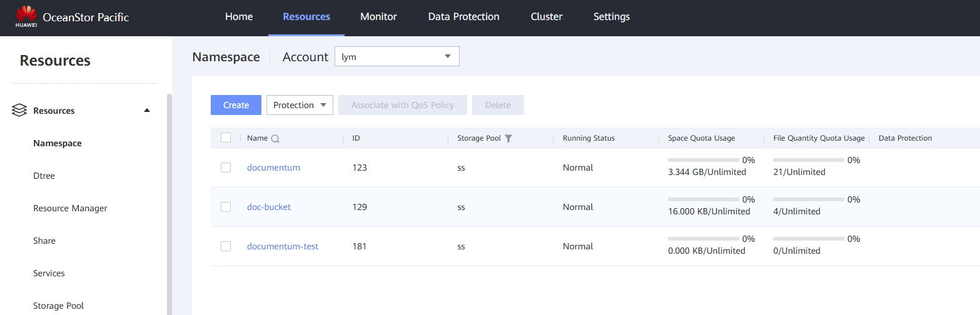Image resolution: width=980 pixels, height=315 pixels.
Task: Toggle the select-all checkbox in table header
Action: point(226,137)
